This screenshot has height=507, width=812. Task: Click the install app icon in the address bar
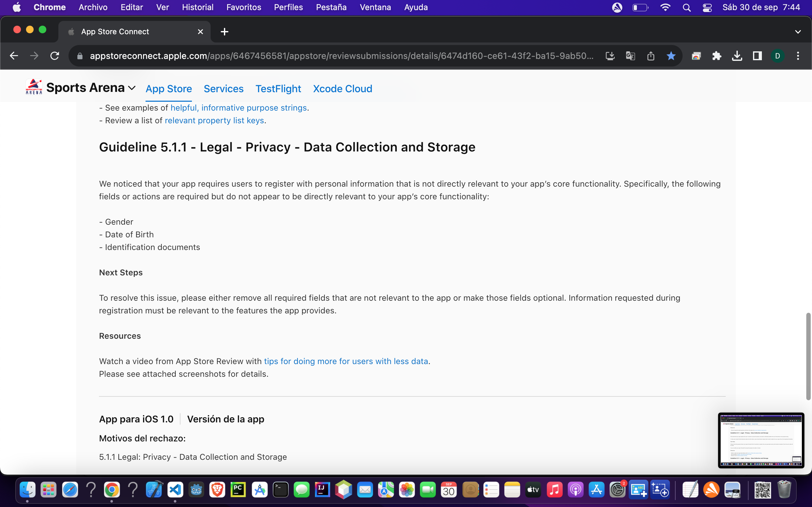pyautogui.click(x=610, y=56)
